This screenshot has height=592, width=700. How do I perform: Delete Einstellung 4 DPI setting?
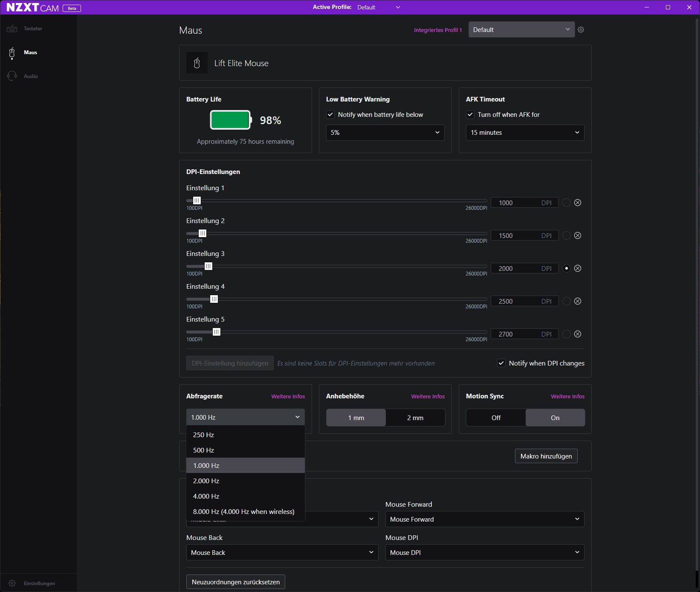point(578,301)
